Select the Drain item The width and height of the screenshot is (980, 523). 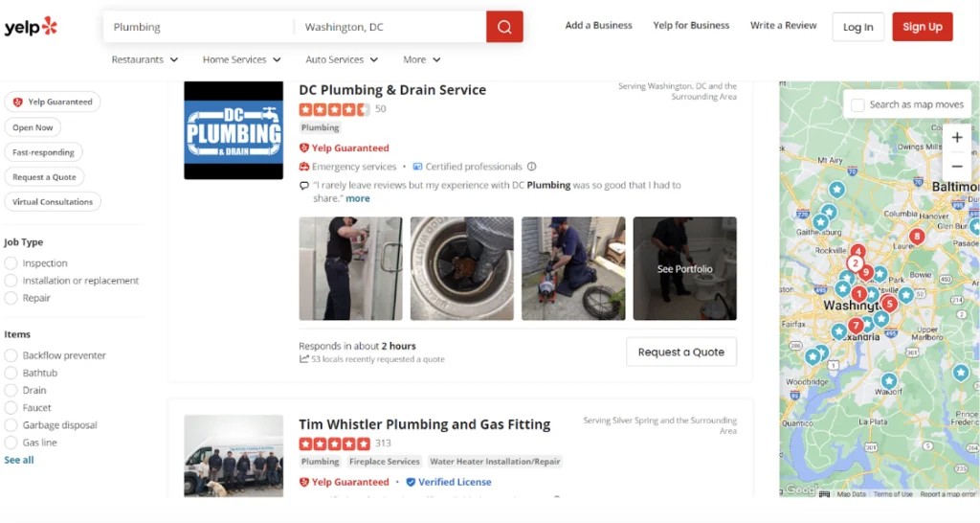pos(11,391)
